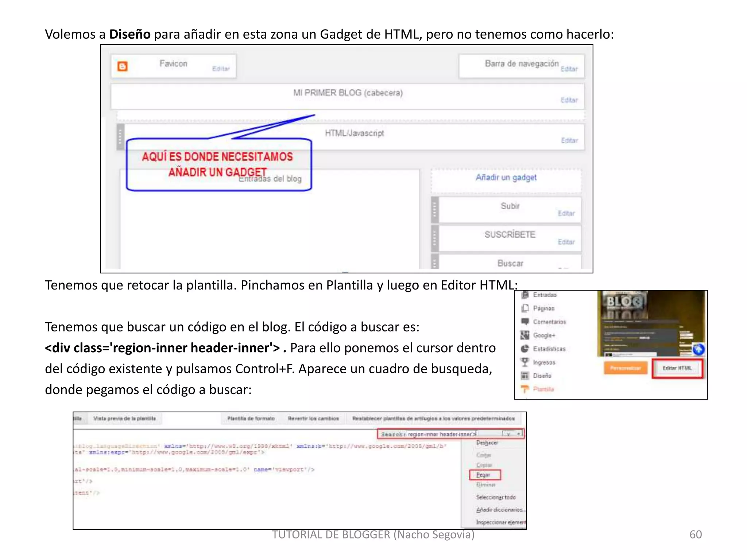Click the Añadir un gadget link
Screen dimensions: 747x560
tap(506, 178)
